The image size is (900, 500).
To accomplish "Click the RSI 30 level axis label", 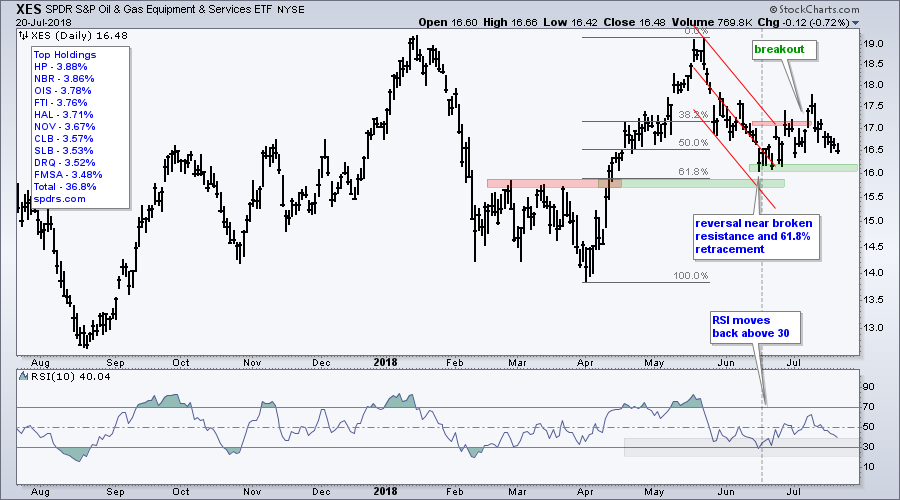I will (x=868, y=447).
